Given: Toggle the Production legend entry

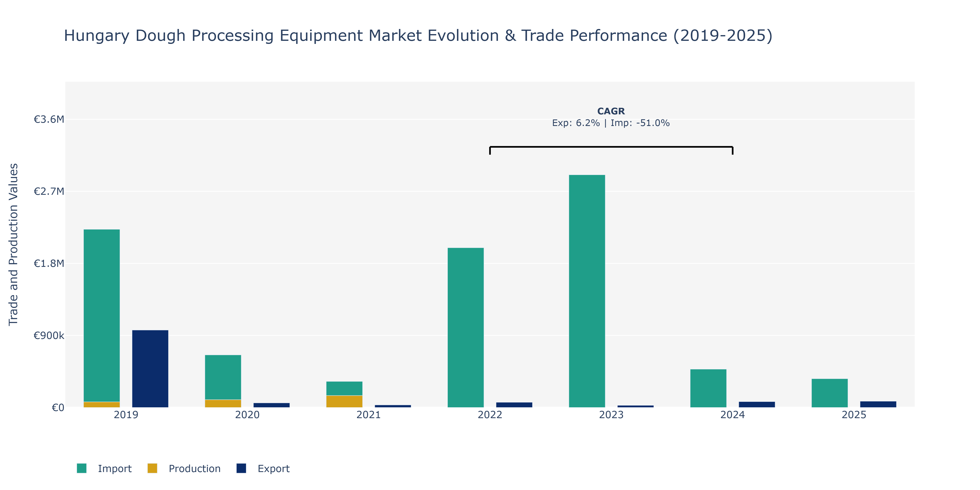Looking at the screenshot, I should coord(184,468).
